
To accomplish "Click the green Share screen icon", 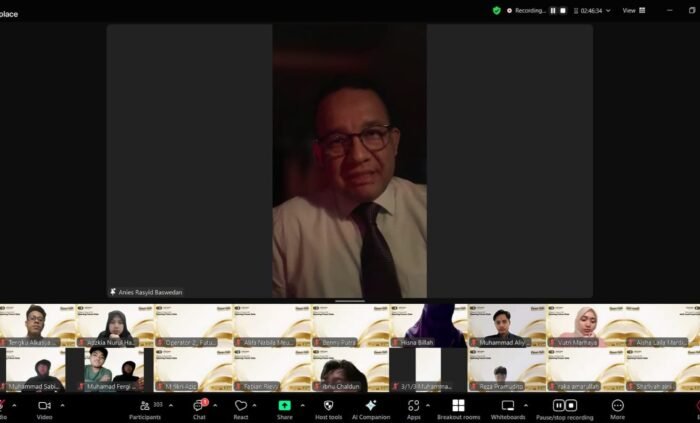I will [x=284, y=406].
